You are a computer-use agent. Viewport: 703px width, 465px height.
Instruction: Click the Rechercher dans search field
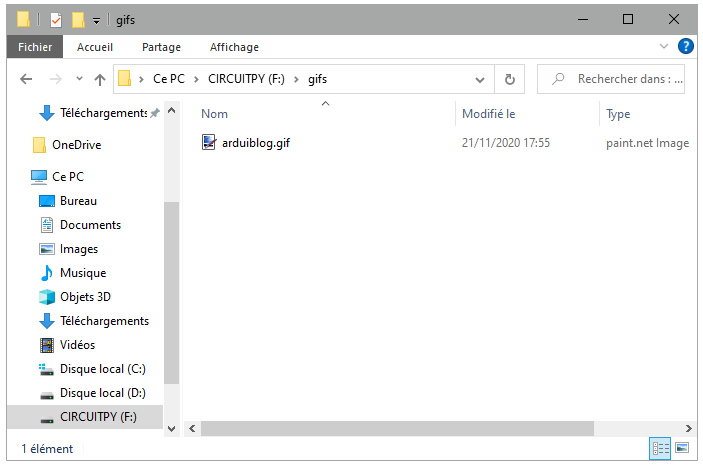[x=611, y=79]
